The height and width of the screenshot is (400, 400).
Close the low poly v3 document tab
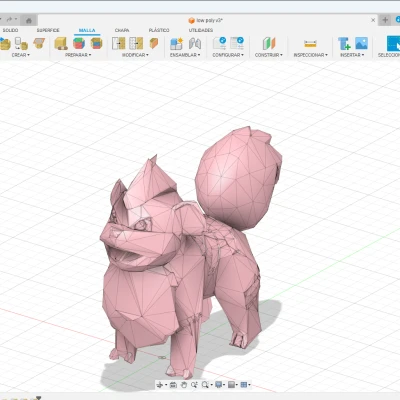click(x=373, y=20)
